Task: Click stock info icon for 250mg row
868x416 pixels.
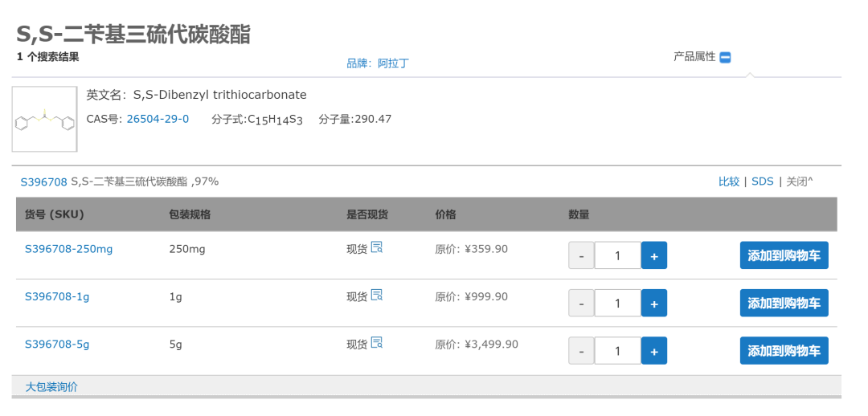Action: tap(377, 247)
